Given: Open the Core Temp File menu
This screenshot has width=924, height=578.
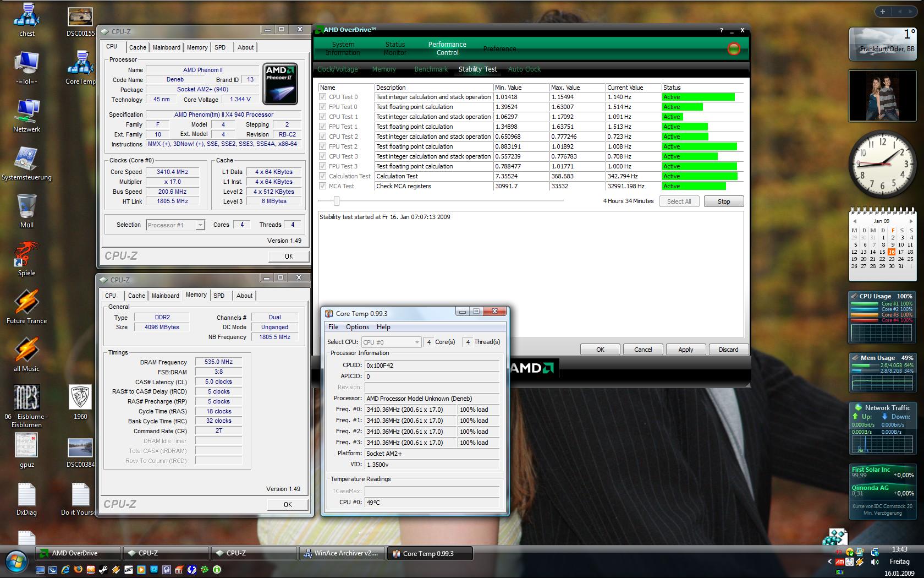Looking at the screenshot, I should (x=333, y=327).
